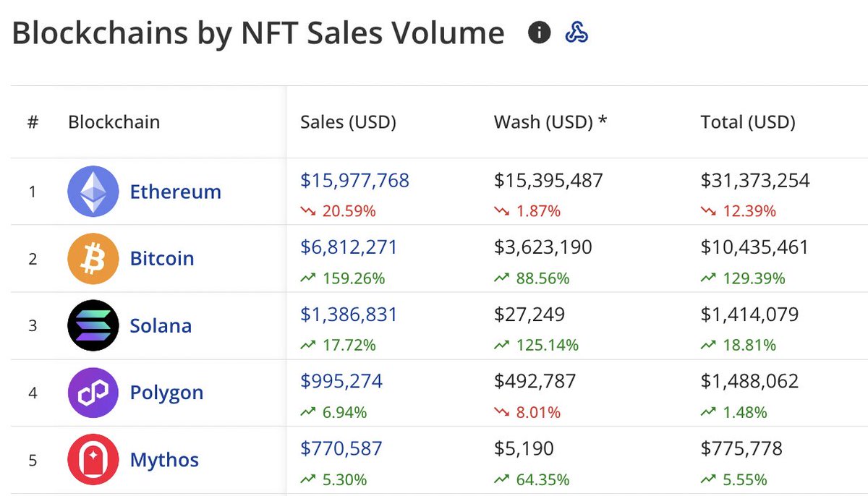
Task: Sort by the Total (USD) column header
Action: coord(748,122)
